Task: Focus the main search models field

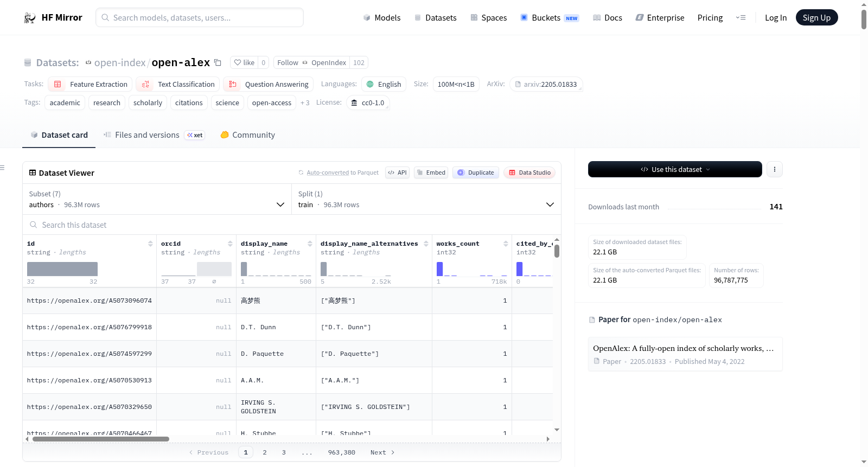Action: pos(200,17)
